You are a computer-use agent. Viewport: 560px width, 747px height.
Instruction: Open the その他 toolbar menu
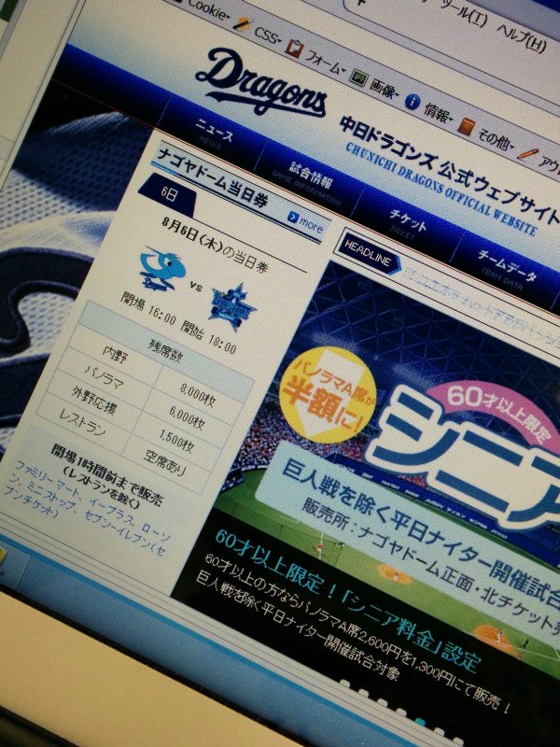pos(496,138)
